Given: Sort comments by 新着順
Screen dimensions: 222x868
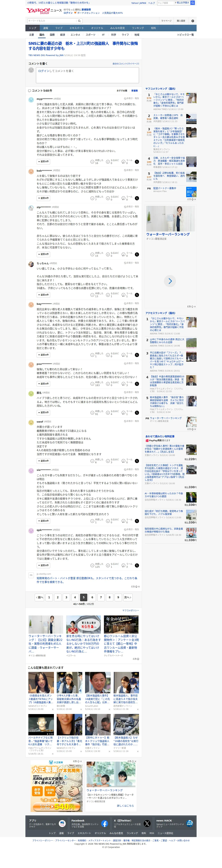Looking at the screenshot, I should (x=134, y=91).
